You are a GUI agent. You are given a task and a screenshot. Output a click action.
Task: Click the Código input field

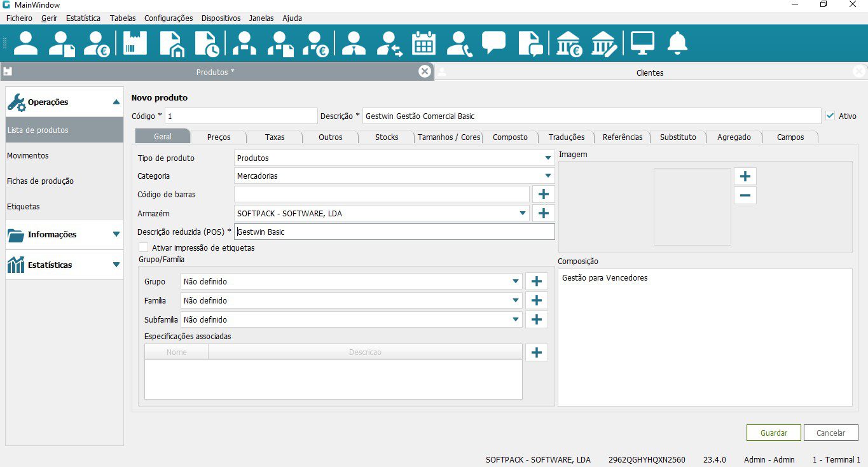[x=241, y=116]
